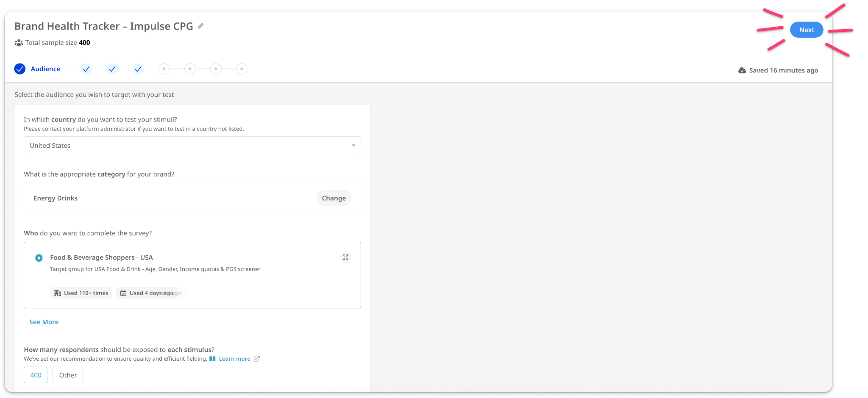
Task: Open the See More audiences link
Action: (44, 322)
